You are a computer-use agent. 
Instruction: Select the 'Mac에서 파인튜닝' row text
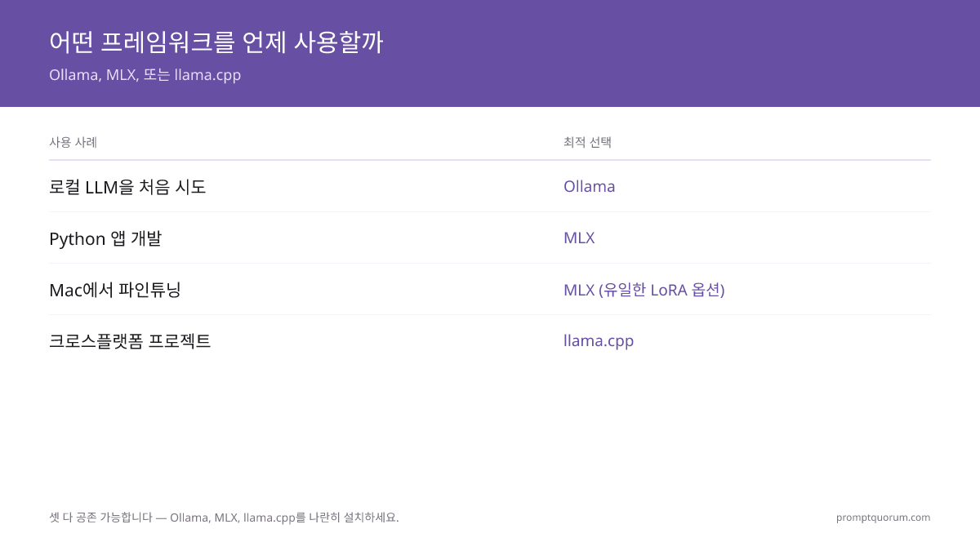[x=115, y=290]
